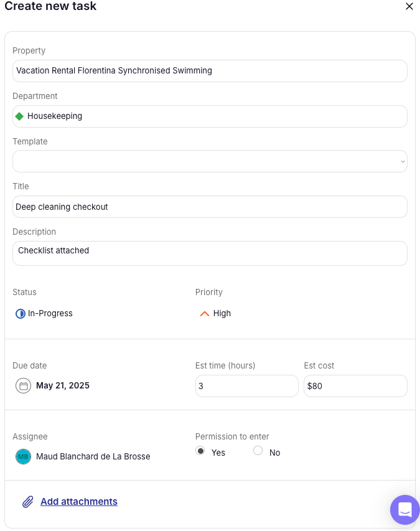This screenshot has height=531, width=420.
Task: Open the due date calendar icon
Action: coord(23,386)
